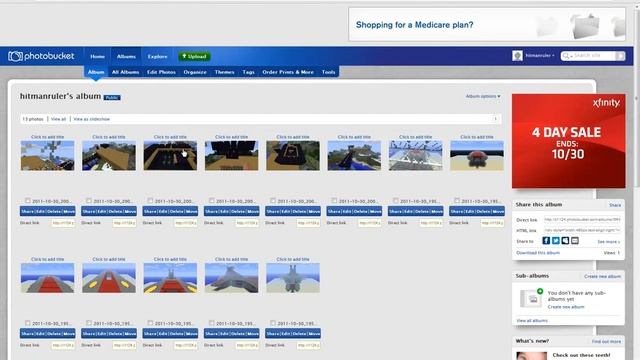Tick checkbox under the dark pyramid photo
Viewport: 640px width, 360px height.
point(273,200)
